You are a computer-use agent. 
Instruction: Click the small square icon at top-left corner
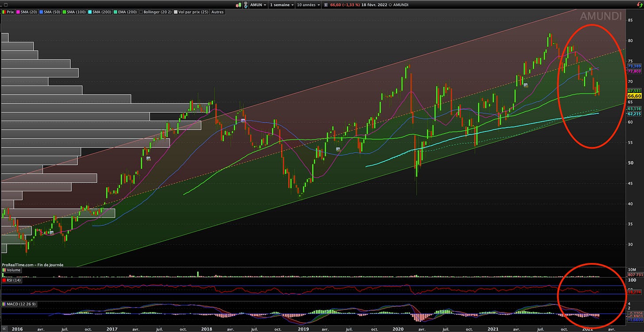6,5
